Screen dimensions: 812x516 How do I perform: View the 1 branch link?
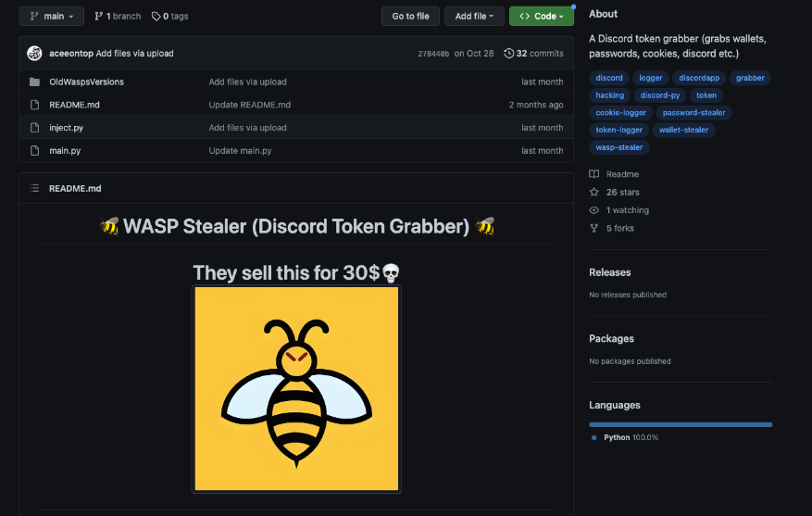click(118, 16)
